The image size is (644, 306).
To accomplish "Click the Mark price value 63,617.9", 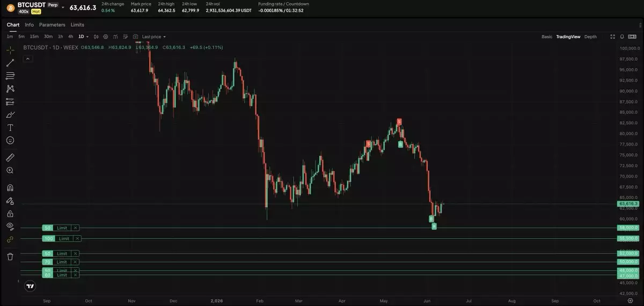I will [140, 10].
